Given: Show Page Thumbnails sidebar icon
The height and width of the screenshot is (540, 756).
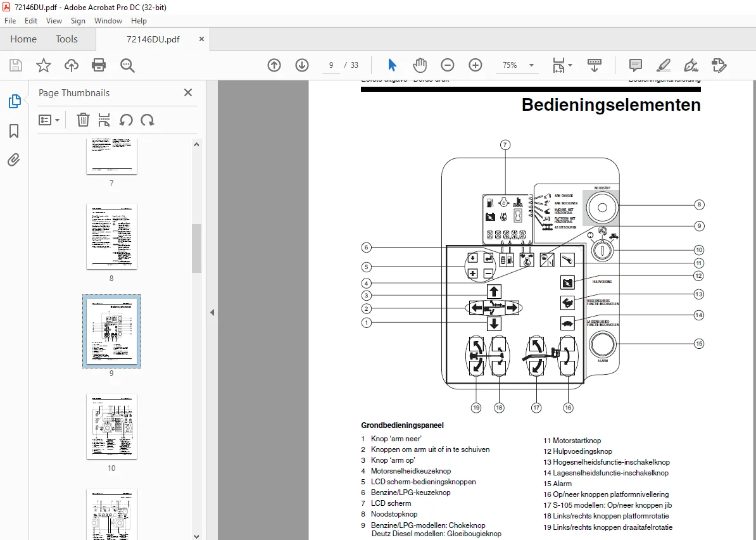Looking at the screenshot, I should (x=15, y=101).
